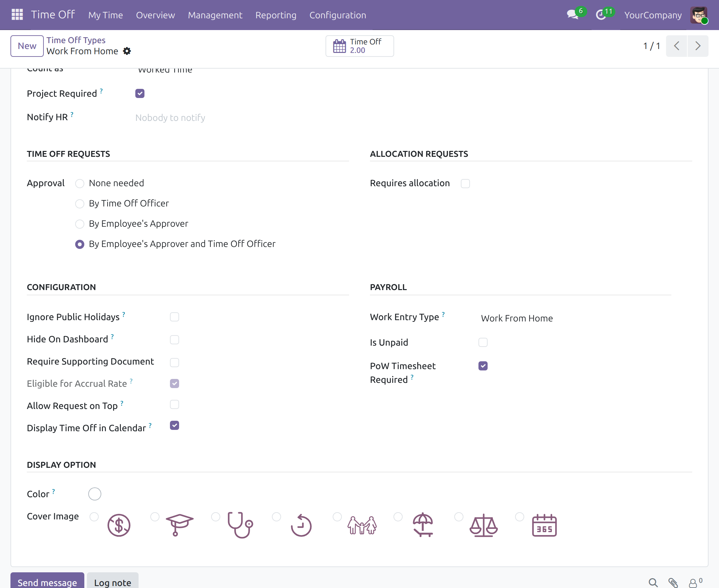Uncheck the Project Required checkbox
The width and height of the screenshot is (719, 588).
(x=140, y=93)
